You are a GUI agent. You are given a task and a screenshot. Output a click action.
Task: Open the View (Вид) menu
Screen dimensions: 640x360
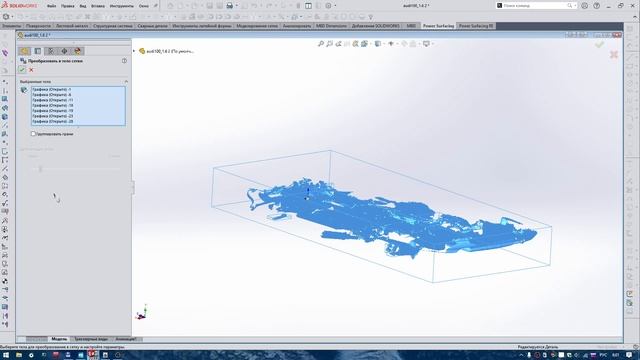coord(82,6)
